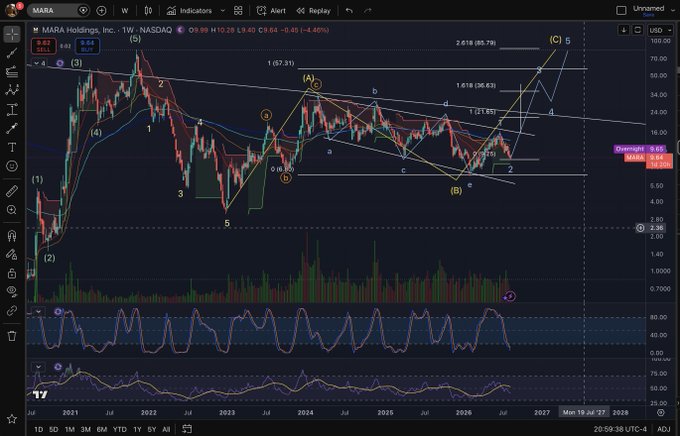Open the timezone UTC-4 clock menu
Screen dimensions: 680x436
click(x=620, y=429)
